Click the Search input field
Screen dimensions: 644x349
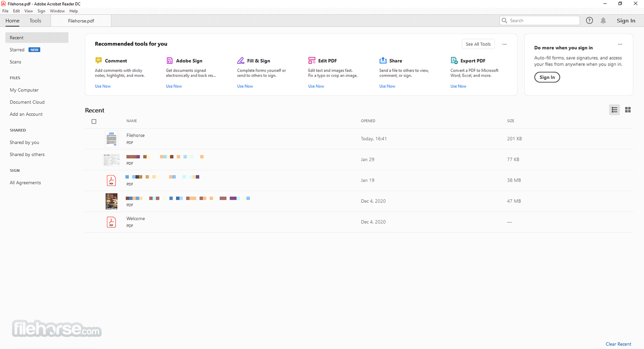(539, 21)
